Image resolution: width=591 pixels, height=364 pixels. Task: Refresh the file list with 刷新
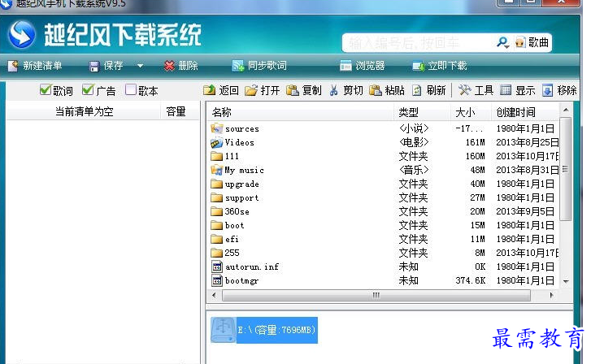[429, 90]
